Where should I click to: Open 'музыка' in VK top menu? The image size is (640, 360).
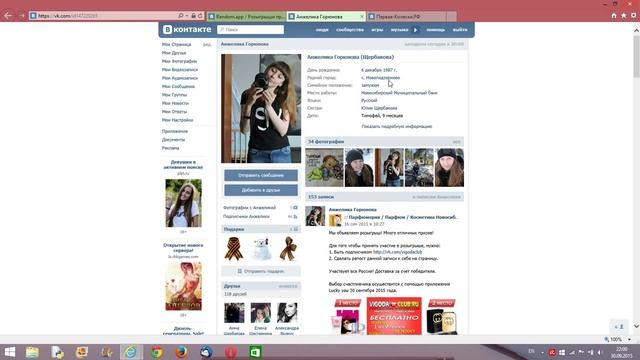(x=399, y=30)
